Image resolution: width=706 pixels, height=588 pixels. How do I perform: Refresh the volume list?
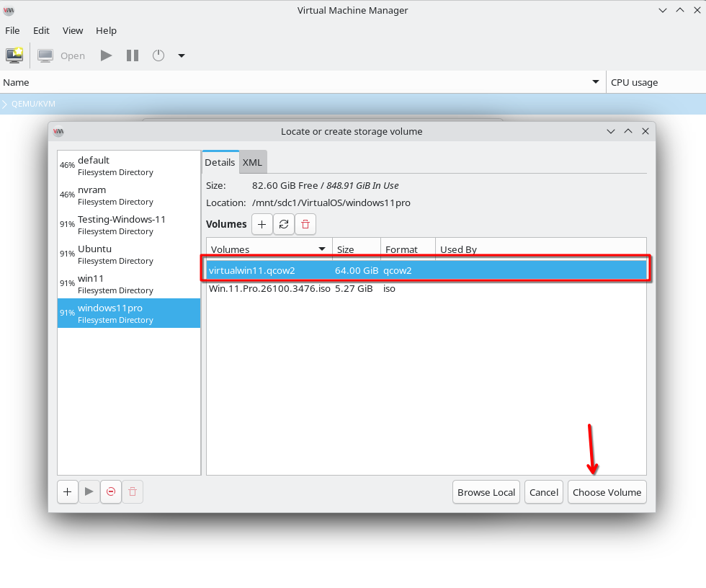click(284, 224)
